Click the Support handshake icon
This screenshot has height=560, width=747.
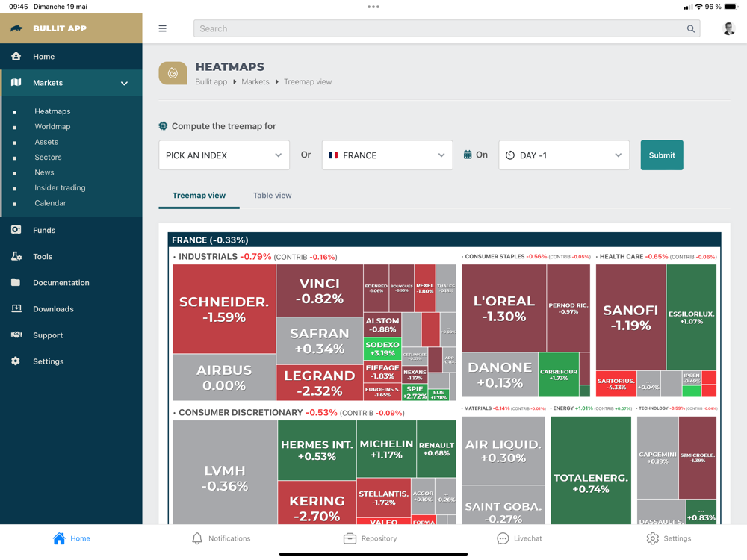(16, 335)
